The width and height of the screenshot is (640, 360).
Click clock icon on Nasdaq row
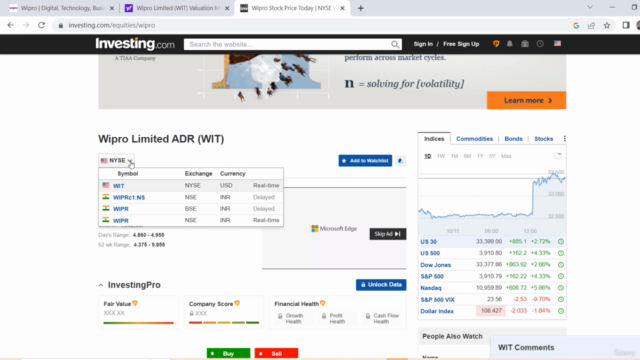[561, 288]
